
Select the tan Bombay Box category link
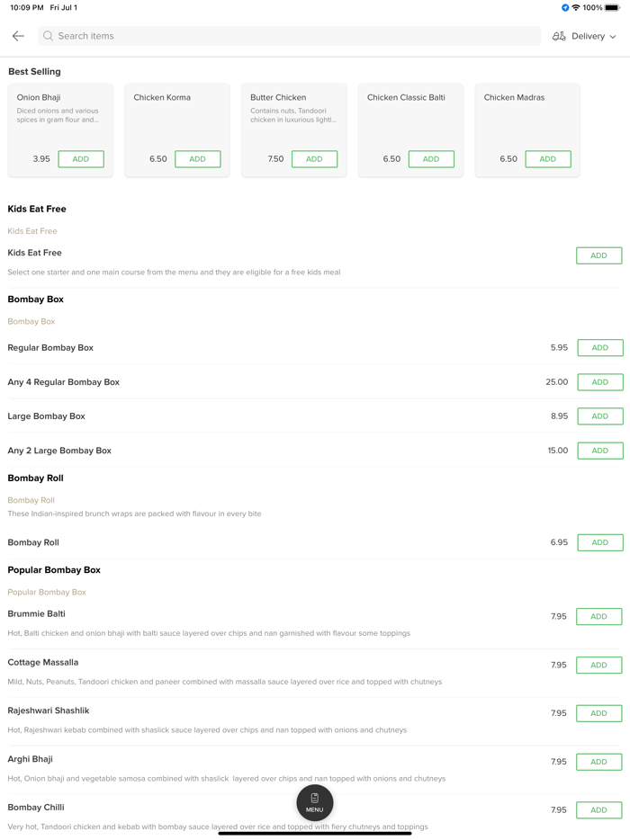31,321
